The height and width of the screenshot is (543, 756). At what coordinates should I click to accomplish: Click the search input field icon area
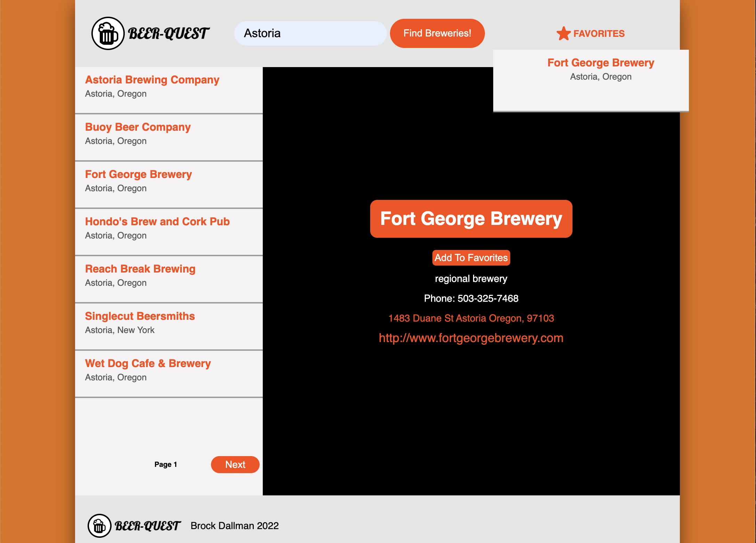(x=309, y=33)
